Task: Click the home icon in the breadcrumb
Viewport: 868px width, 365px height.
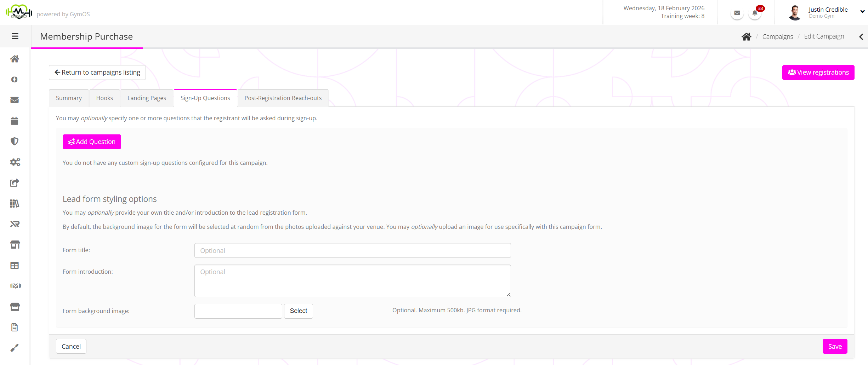Action: point(746,37)
